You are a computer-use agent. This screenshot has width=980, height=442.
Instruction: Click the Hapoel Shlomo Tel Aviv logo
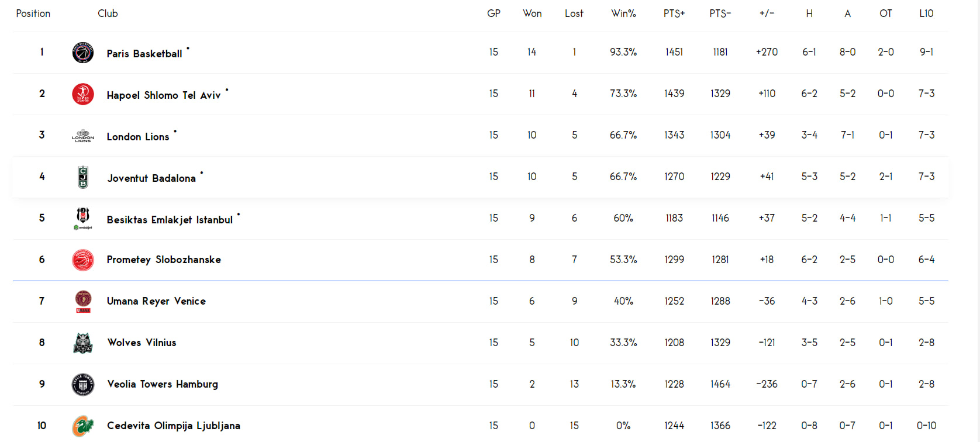coord(83,94)
